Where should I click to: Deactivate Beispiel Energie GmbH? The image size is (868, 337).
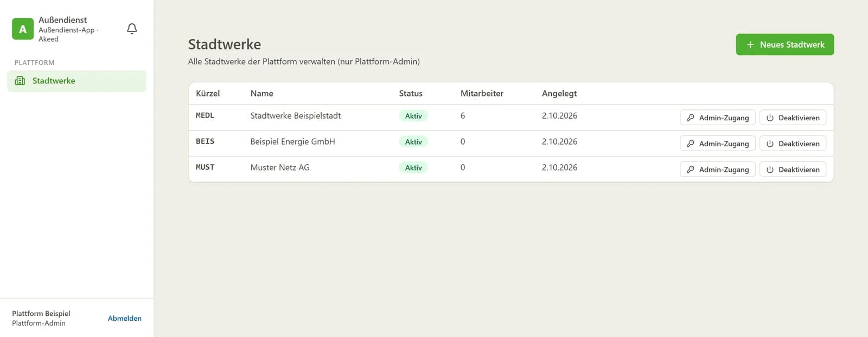793,144
